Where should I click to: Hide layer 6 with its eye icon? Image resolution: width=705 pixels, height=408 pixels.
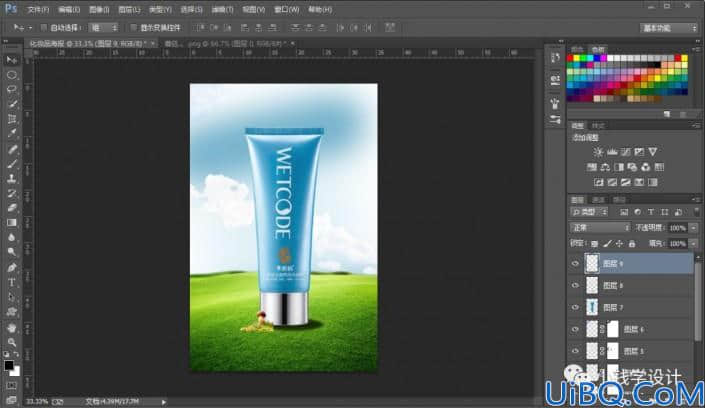click(x=576, y=329)
